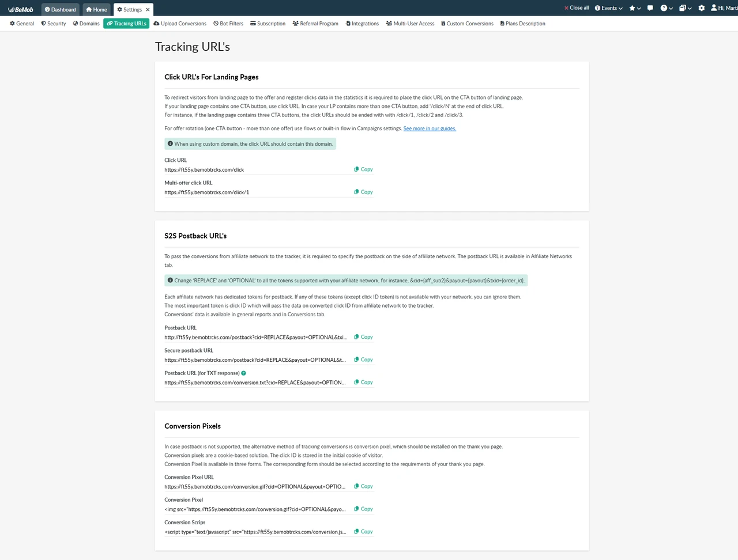This screenshot has height=560, width=738.
Task: Open Referral Program section
Action: 315,24
